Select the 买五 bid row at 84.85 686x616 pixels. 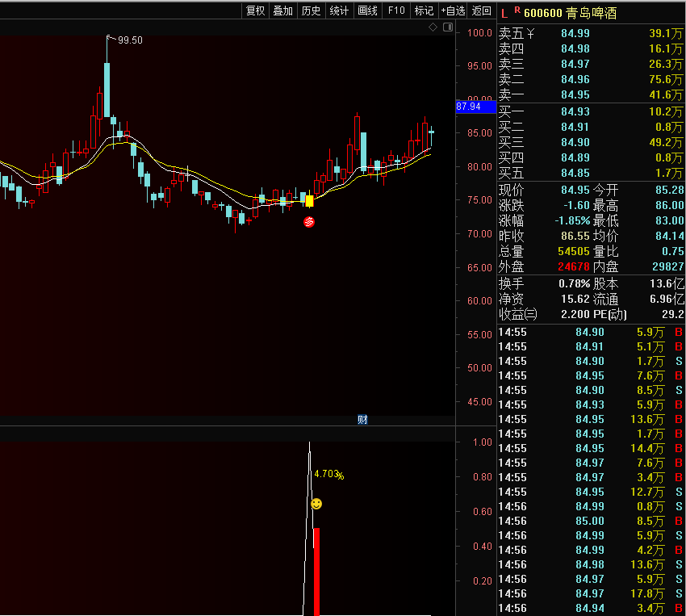click(591, 173)
